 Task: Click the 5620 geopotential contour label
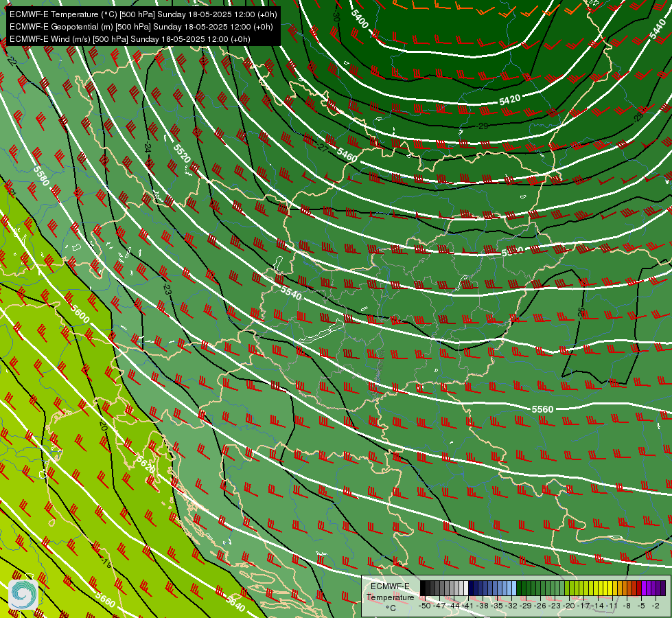point(146,464)
